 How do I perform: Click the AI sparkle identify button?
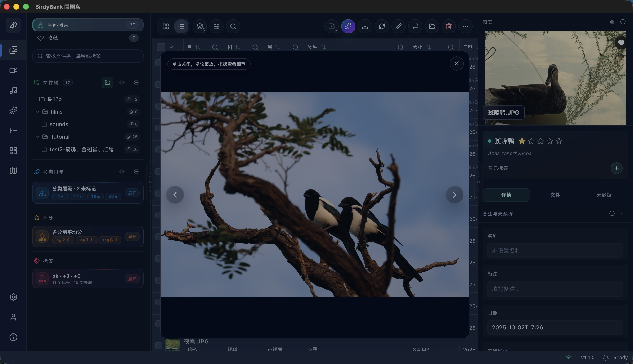click(x=348, y=26)
